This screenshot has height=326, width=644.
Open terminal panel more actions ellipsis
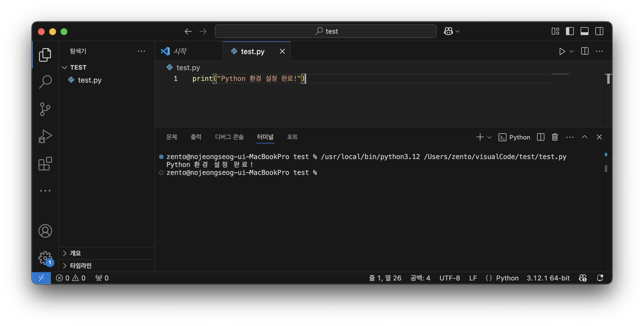coord(570,137)
